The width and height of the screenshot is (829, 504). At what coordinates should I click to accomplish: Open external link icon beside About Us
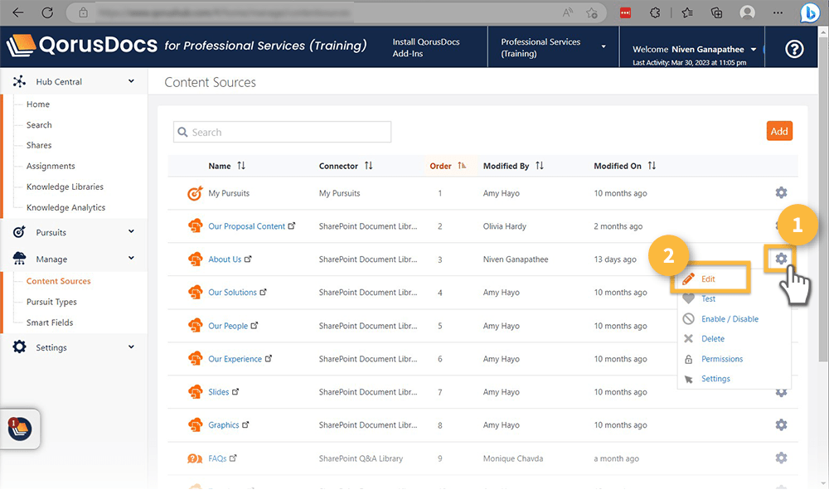tap(248, 259)
